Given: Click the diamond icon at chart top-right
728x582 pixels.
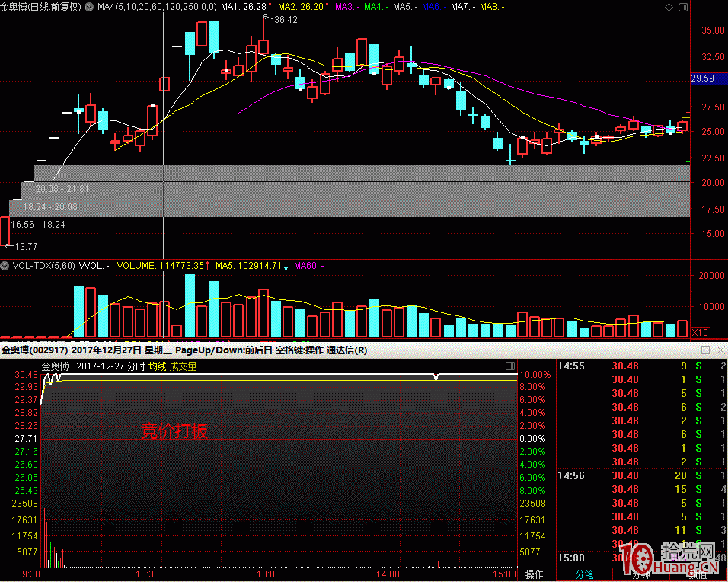Looking at the screenshot, I should tap(669, 7).
